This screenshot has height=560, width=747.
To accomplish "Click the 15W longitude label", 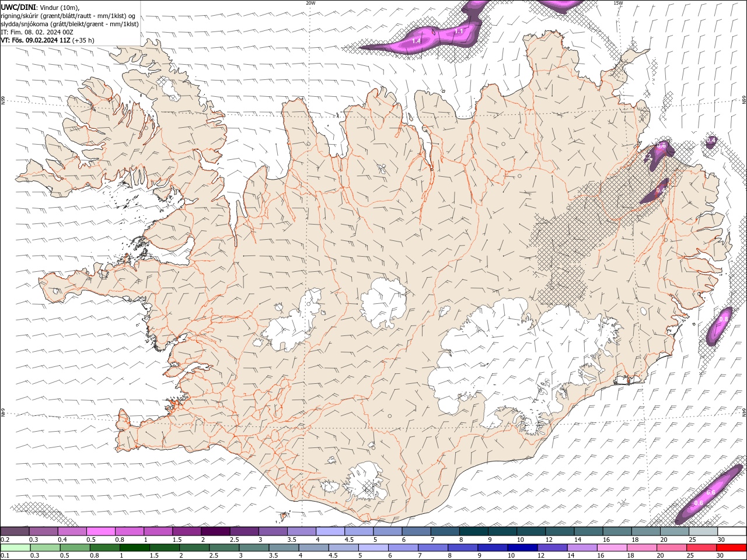I will 618,3.
